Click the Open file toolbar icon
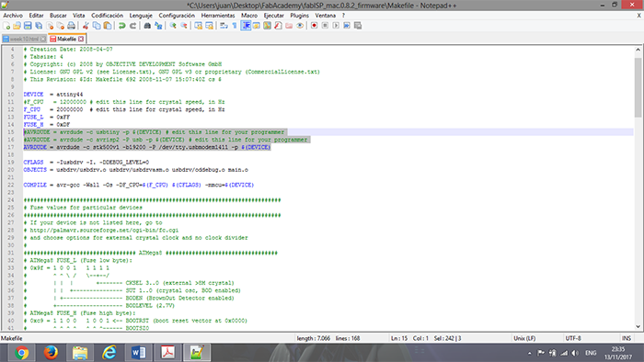This screenshot has height=362, width=644. click(x=17, y=26)
